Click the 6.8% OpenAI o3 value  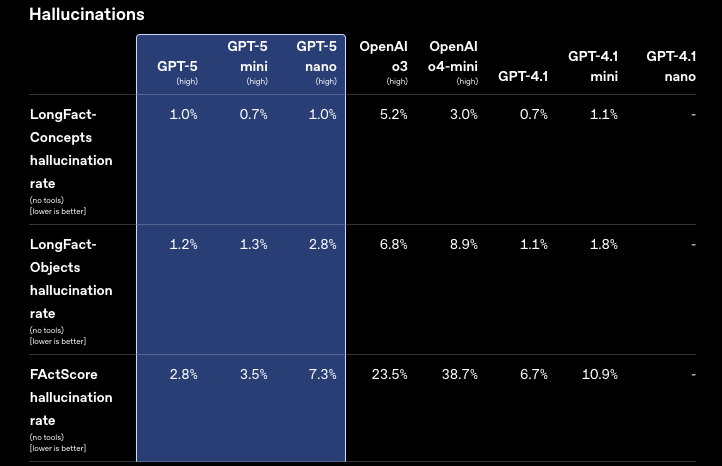point(393,244)
